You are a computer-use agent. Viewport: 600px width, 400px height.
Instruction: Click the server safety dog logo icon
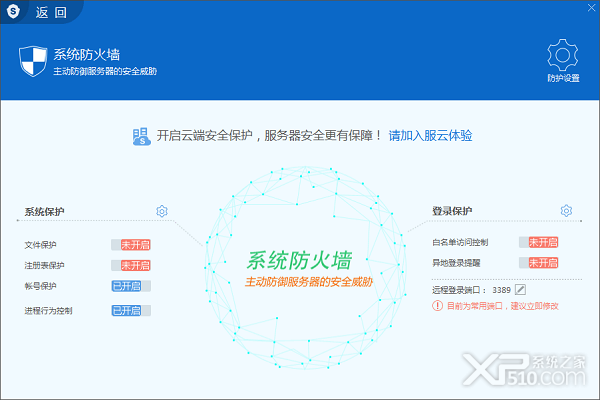13,11
